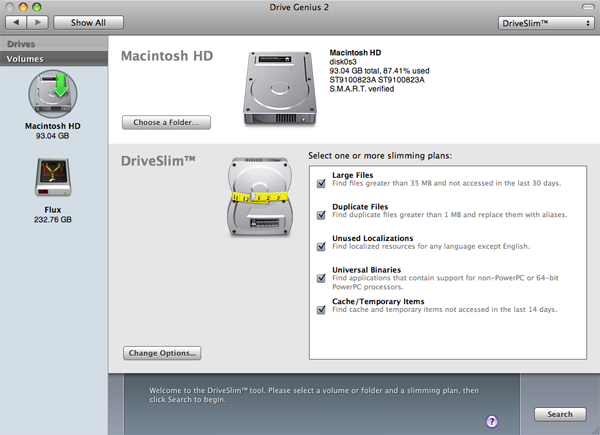
Task: Click the 'Universal Binaries' plan title
Action: click(x=367, y=270)
